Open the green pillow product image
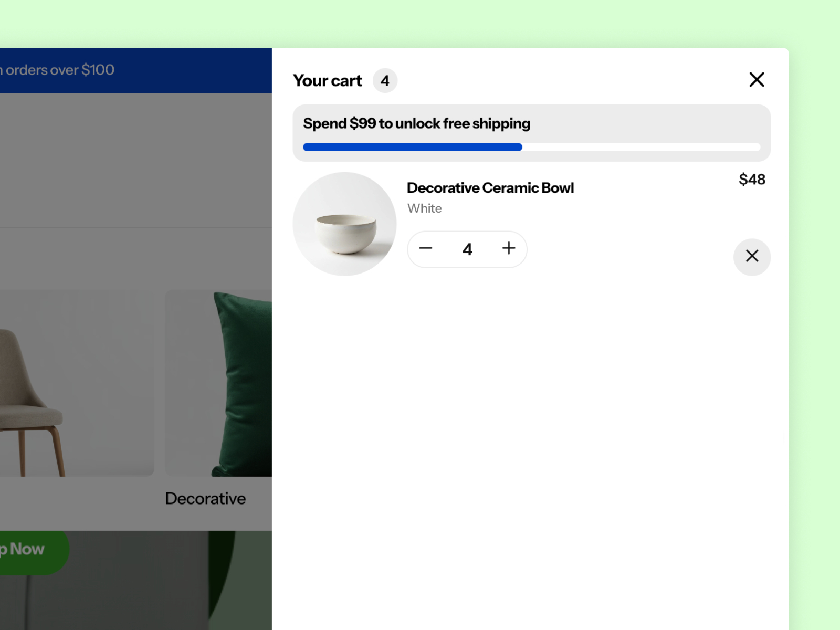 218,383
